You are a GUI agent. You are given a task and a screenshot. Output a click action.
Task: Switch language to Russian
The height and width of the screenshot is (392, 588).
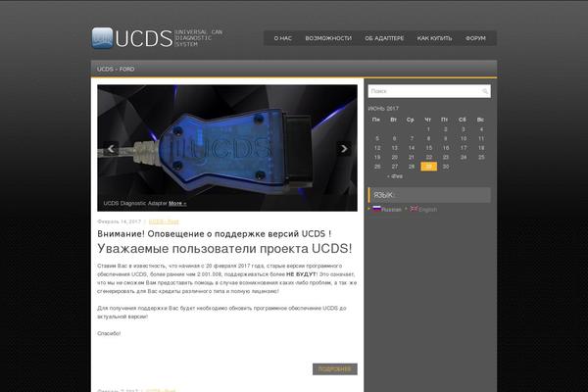click(391, 210)
